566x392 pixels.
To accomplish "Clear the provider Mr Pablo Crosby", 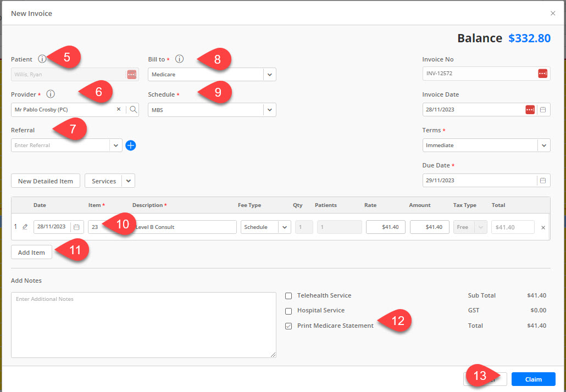I will [x=118, y=109].
